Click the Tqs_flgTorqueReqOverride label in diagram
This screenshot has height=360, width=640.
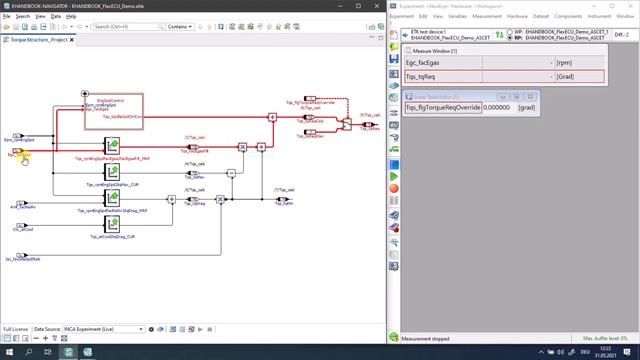tap(310, 103)
